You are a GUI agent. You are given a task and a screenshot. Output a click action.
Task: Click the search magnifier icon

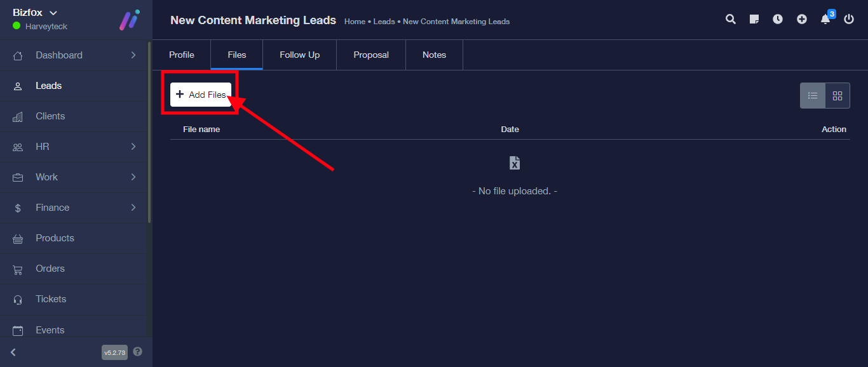coord(731,19)
